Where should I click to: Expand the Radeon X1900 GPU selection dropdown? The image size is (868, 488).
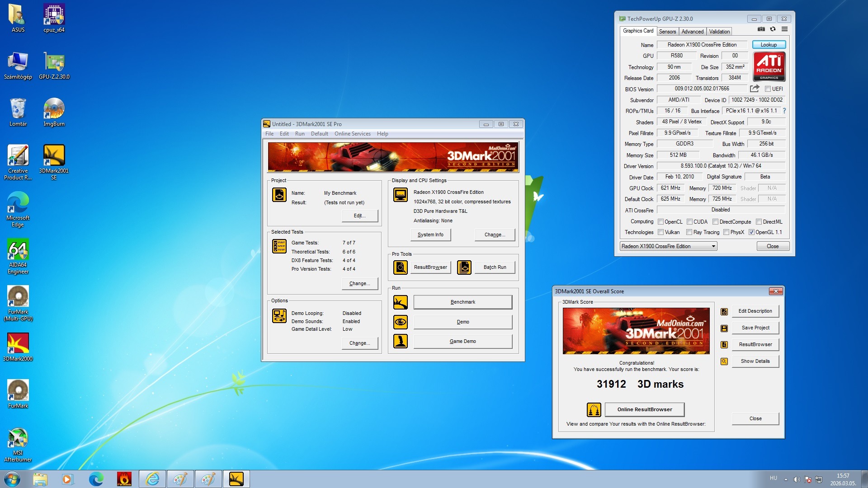(x=713, y=246)
